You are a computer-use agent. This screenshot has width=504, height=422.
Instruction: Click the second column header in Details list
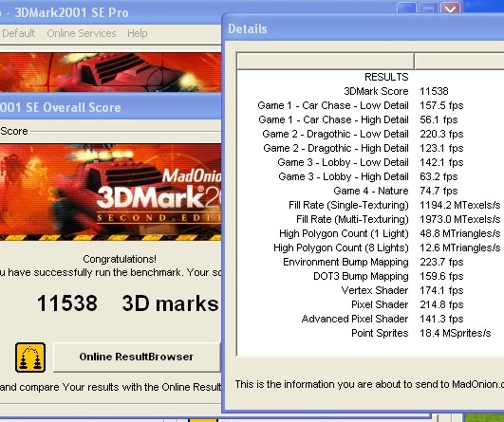point(459,61)
